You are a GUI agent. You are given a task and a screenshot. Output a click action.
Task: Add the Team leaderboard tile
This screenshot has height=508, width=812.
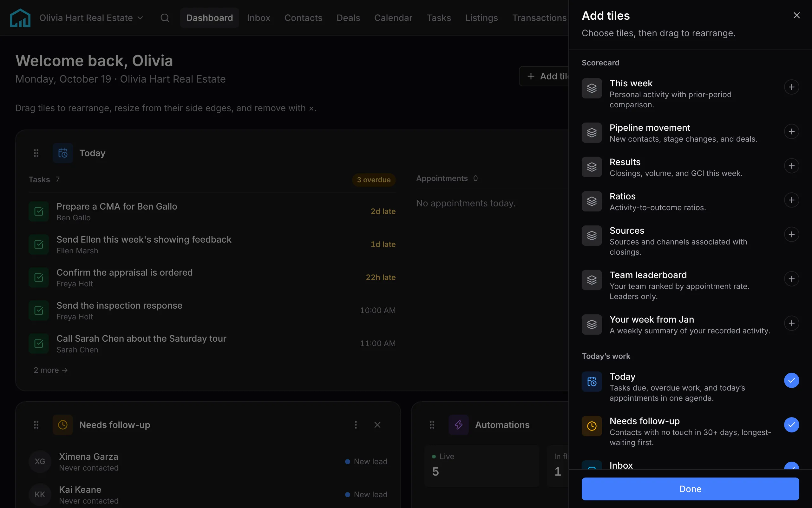[791, 278]
